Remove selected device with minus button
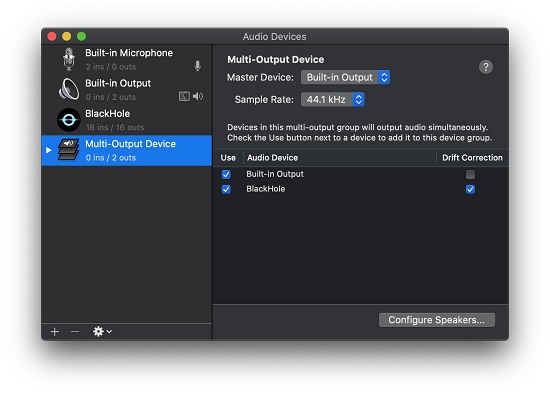This screenshot has height=395, width=550. [75, 332]
